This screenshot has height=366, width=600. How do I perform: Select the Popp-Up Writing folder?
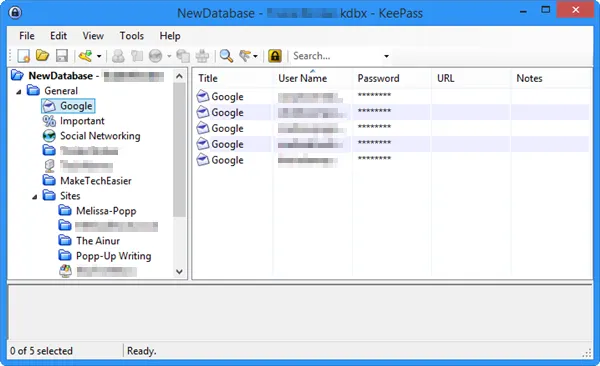click(x=113, y=256)
